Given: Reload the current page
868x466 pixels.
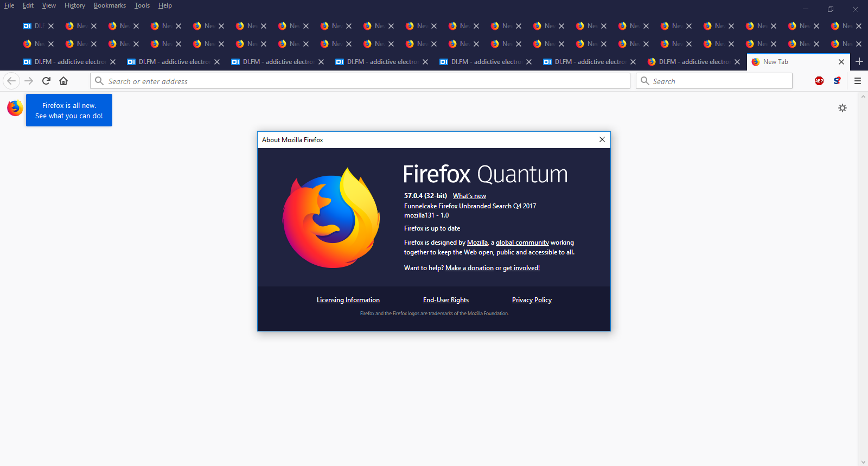Looking at the screenshot, I should tap(47, 81).
